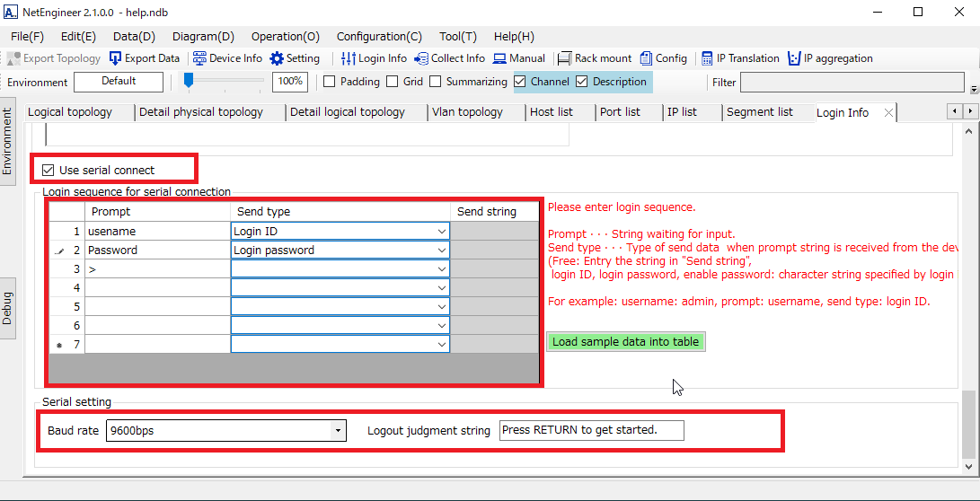Click the Collect Info toolbar icon
Screen dimensions: 980x501
coord(421,58)
